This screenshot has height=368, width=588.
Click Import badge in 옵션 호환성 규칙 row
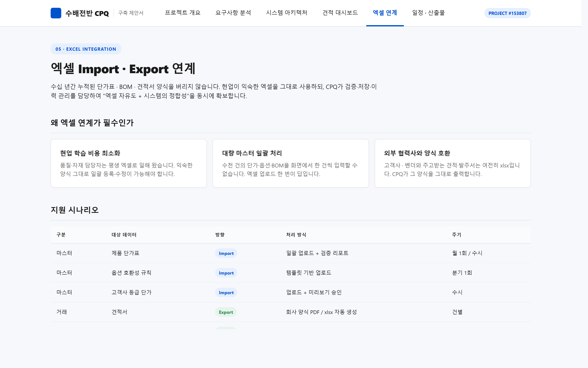(226, 273)
